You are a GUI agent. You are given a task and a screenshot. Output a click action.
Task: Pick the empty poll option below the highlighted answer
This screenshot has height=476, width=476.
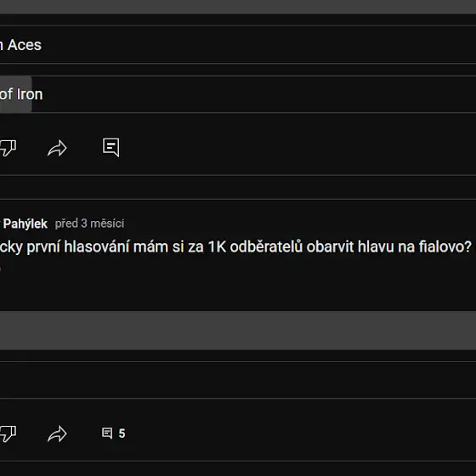238,380
